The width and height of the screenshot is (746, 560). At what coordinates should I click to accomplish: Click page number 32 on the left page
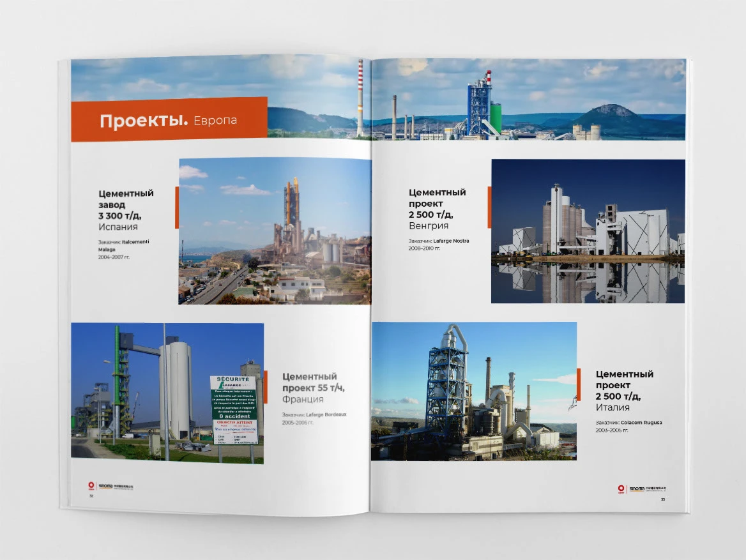91,496
